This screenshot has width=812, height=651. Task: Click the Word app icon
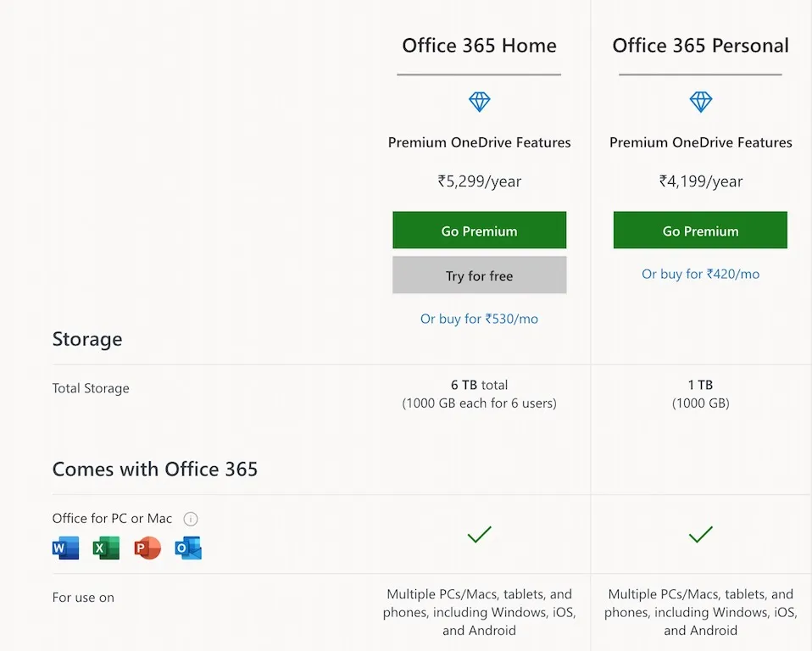point(66,548)
